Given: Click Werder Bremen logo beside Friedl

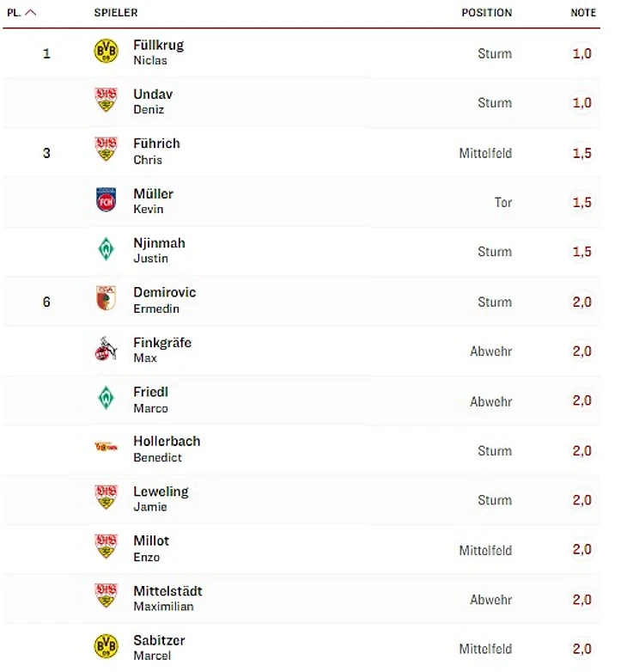Looking at the screenshot, I should (106, 399).
